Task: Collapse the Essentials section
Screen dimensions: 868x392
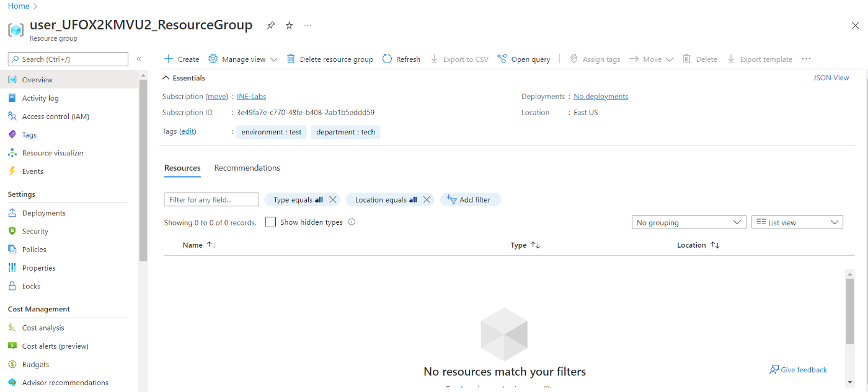Action: [x=166, y=77]
